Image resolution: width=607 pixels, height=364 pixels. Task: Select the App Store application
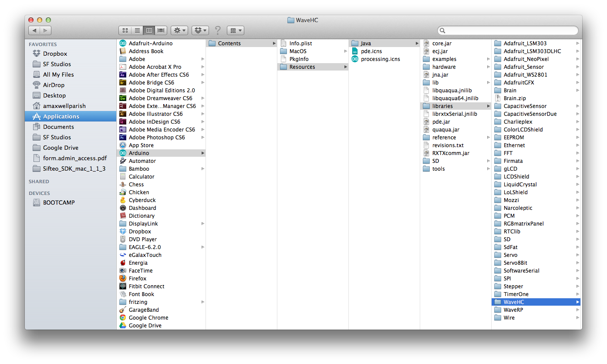pos(161,145)
